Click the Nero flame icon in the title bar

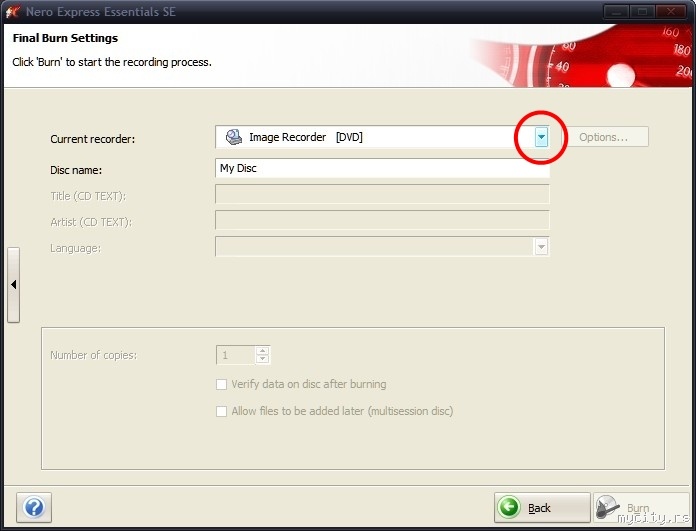(x=13, y=11)
